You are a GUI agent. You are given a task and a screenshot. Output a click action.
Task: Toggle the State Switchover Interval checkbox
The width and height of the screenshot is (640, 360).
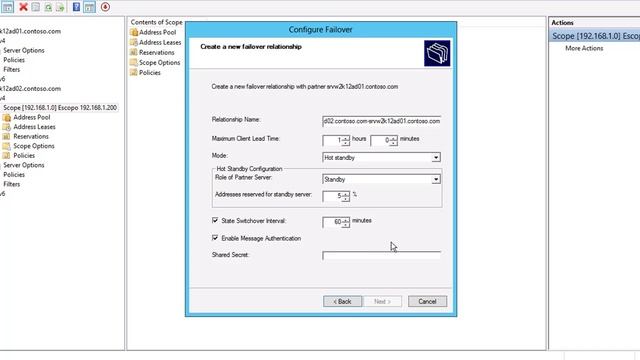pyautogui.click(x=215, y=220)
